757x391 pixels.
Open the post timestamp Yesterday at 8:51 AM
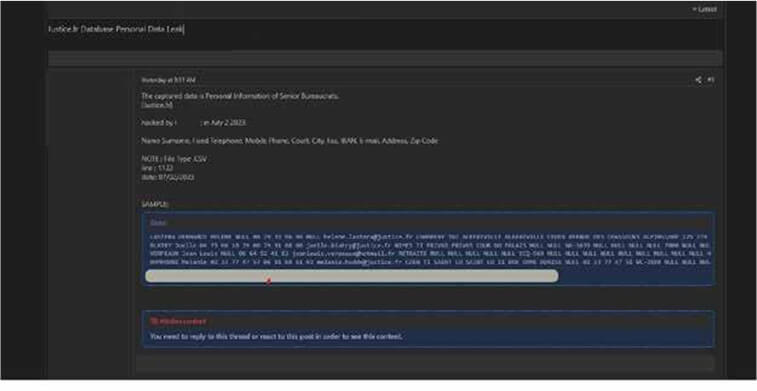coord(168,80)
